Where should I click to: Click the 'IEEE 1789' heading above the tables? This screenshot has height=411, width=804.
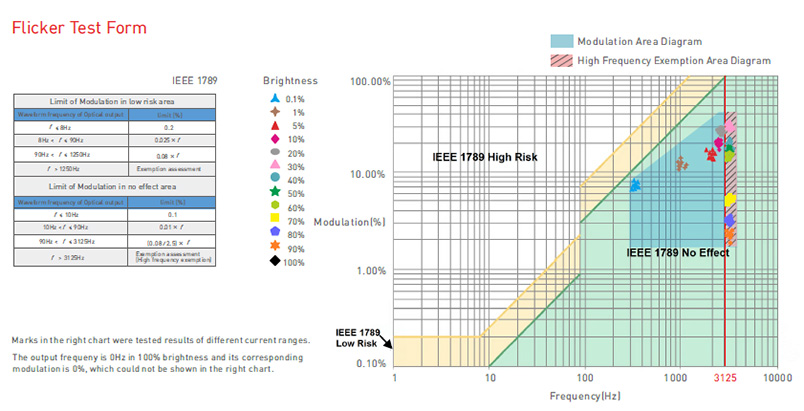pos(194,80)
